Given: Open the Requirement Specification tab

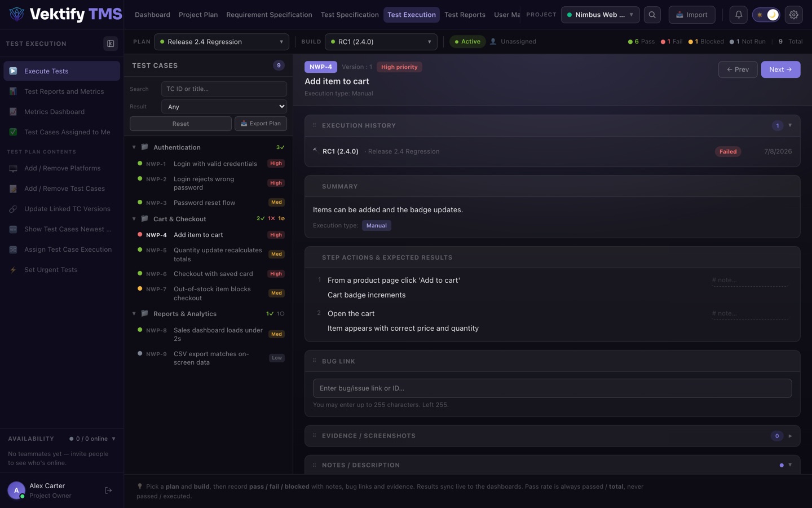Looking at the screenshot, I should 269,15.
